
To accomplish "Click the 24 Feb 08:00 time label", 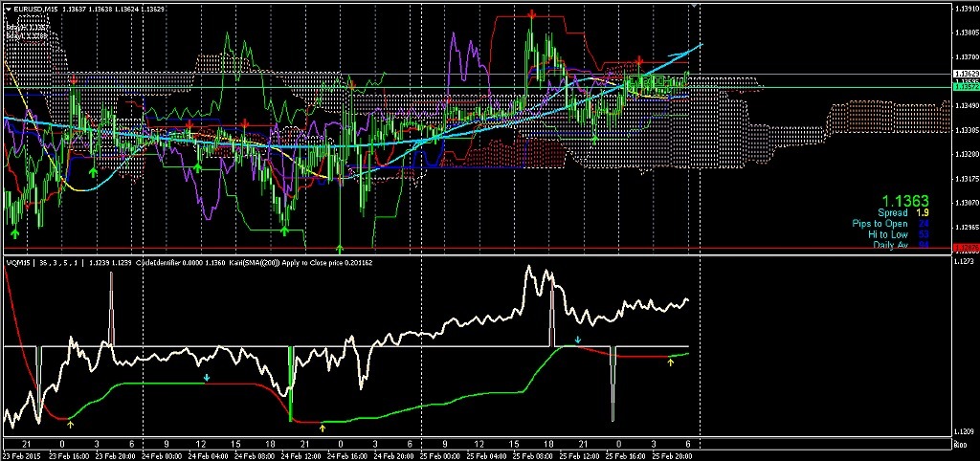I will (254, 455).
